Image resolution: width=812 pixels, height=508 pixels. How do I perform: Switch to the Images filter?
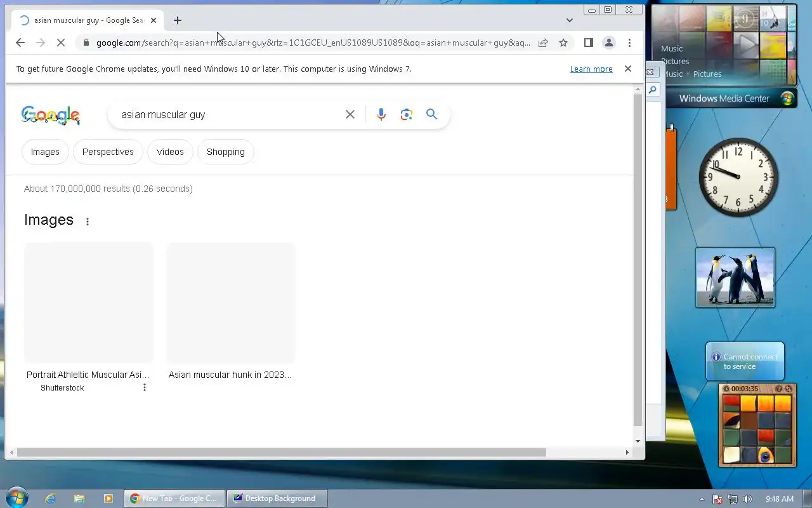pos(45,152)
